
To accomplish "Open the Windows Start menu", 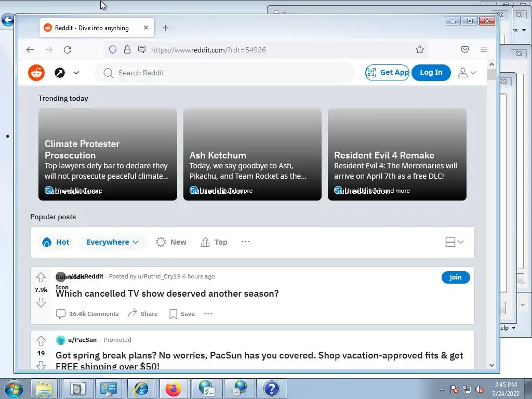I will (14, 389).
